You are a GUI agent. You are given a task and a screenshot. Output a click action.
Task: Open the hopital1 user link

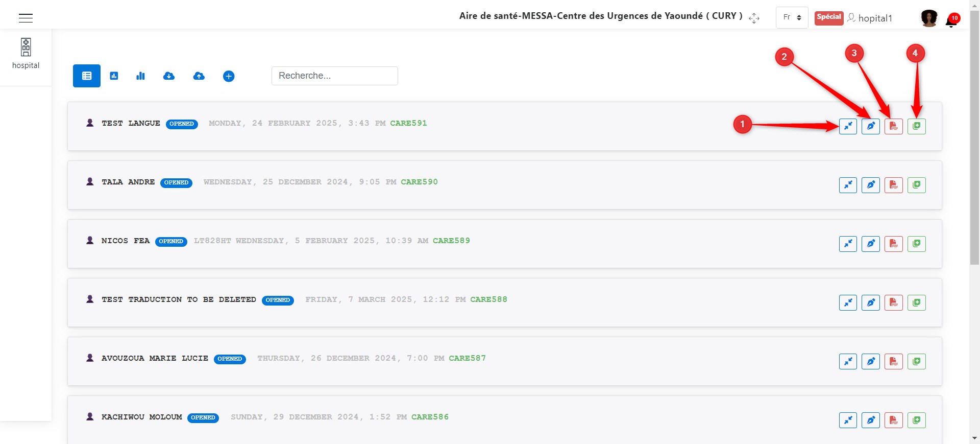(870, 18)
